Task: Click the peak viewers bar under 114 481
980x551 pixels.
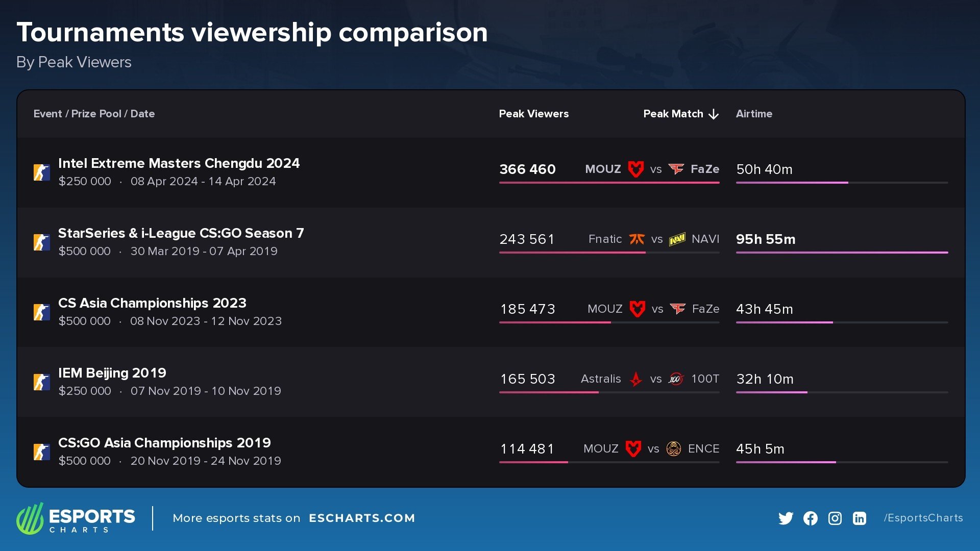Action: coord(609,462)
